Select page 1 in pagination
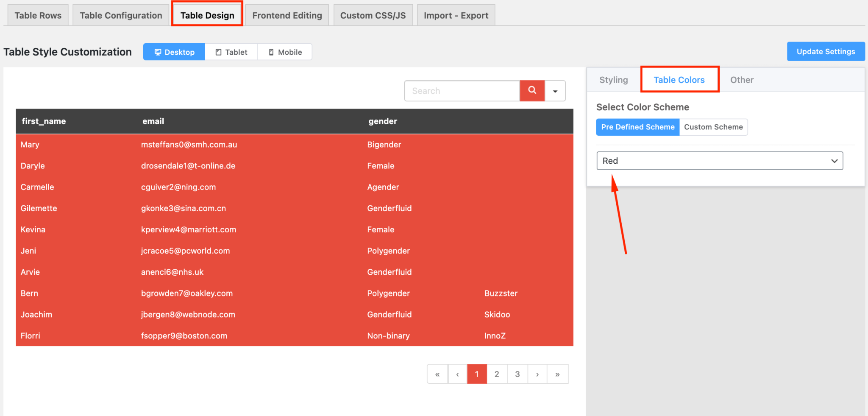Screen dimensions: 868x416 coord(477,374)
